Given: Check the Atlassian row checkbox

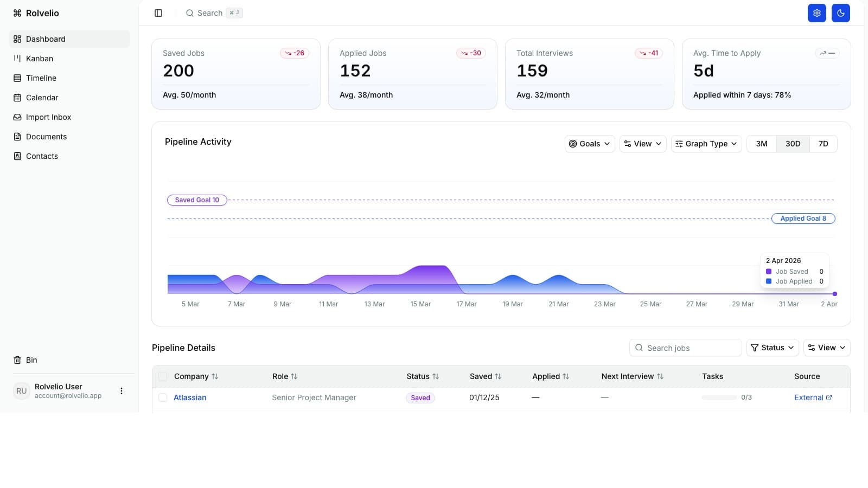Looking at the screenshot, I should (x=163, y=397).
